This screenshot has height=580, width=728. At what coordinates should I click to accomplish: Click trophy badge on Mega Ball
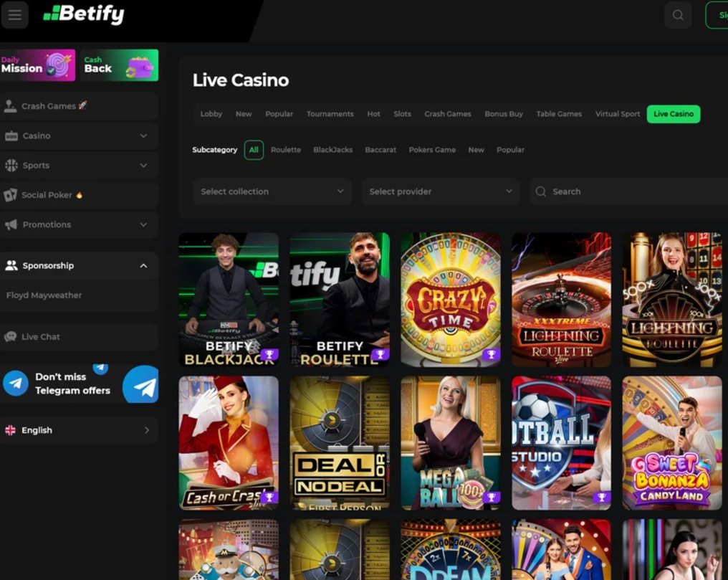tap(492, 498)
